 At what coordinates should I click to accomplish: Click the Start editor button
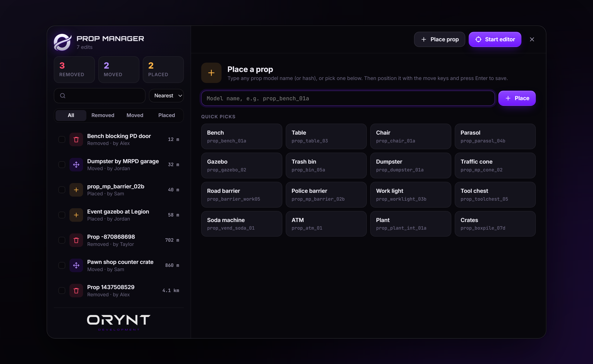pyautogui.click(x=495, y=39)
